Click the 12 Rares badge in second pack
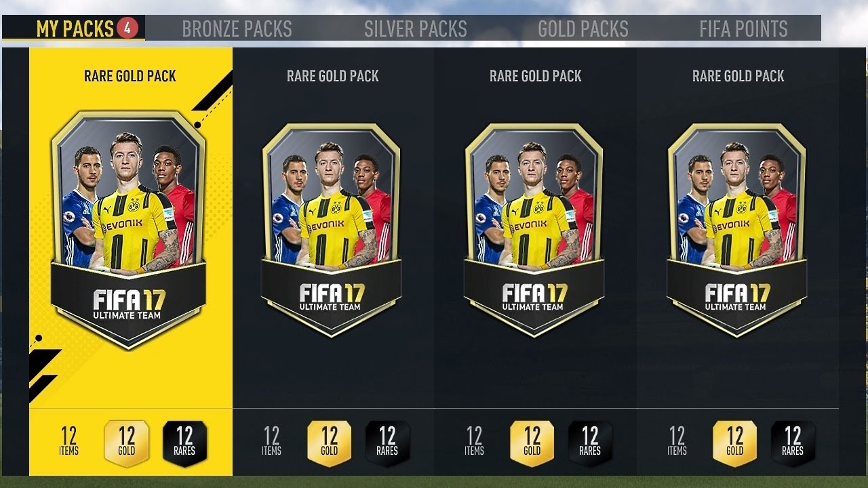The width and height of the screenshot is (868, 488). [x=387, y=443]
